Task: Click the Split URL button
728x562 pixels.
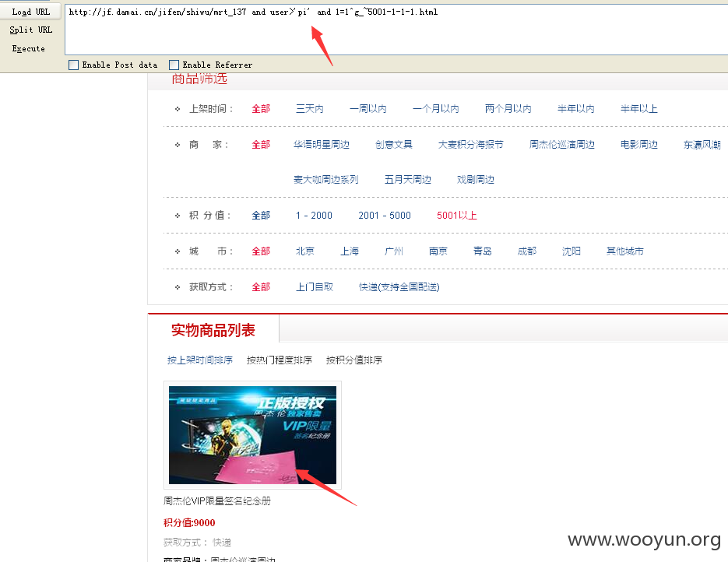Action: tap(30, 30)
